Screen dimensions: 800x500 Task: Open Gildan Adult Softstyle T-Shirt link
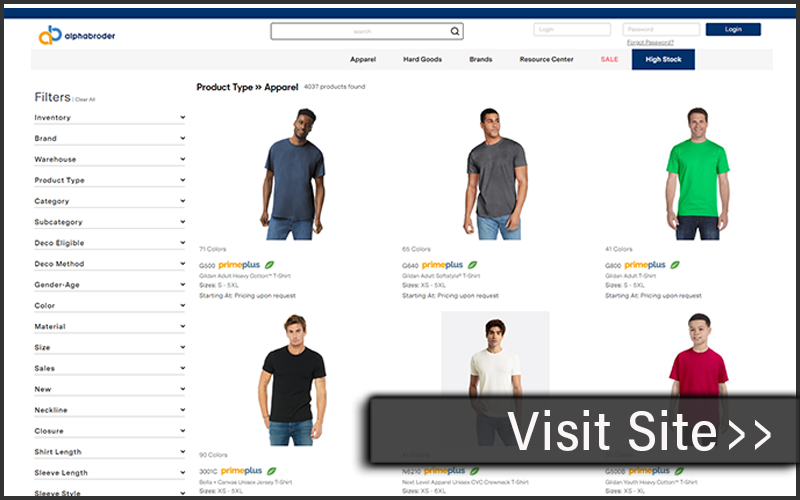[441, 276]
